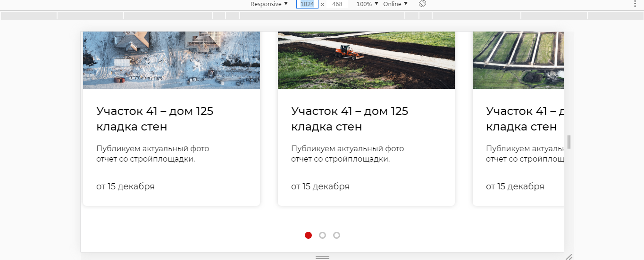The width and height of the screenshot is (644, 260).
Task: Open the orange grader on field photo
Action: (x=366, y=60)
